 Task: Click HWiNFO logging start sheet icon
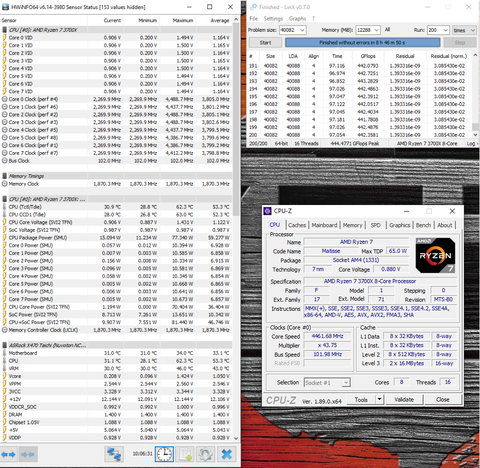click(185, 454)
